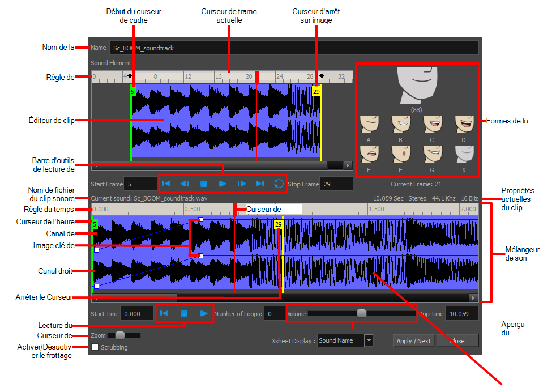The width and height of the screenshot is (556, 392).
Task: Click right arrow of sound mixer scrollbar
Action: click(473, 298)
